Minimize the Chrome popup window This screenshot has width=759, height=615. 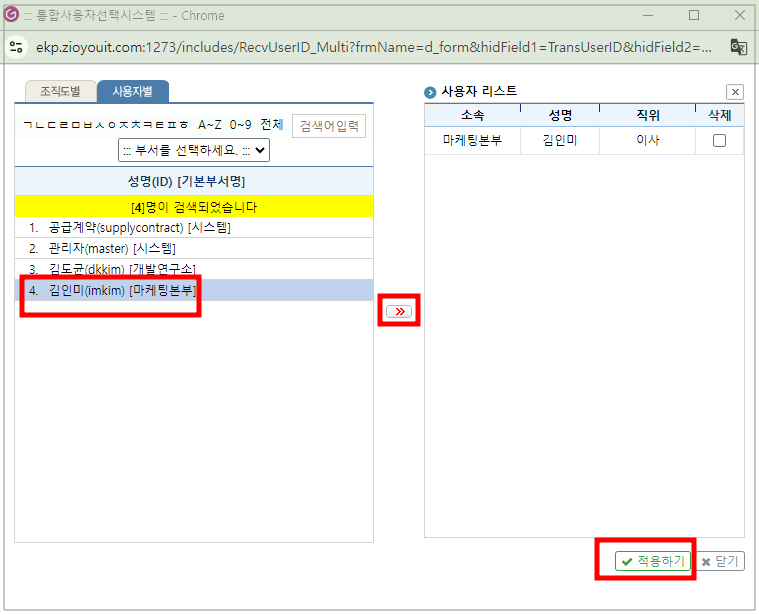point(648,15)
